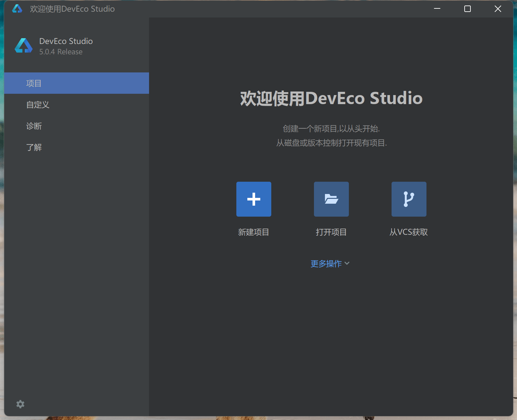
Task: Click the DevEco Studio logo in the sidebar
Action: tap(24, 46)
